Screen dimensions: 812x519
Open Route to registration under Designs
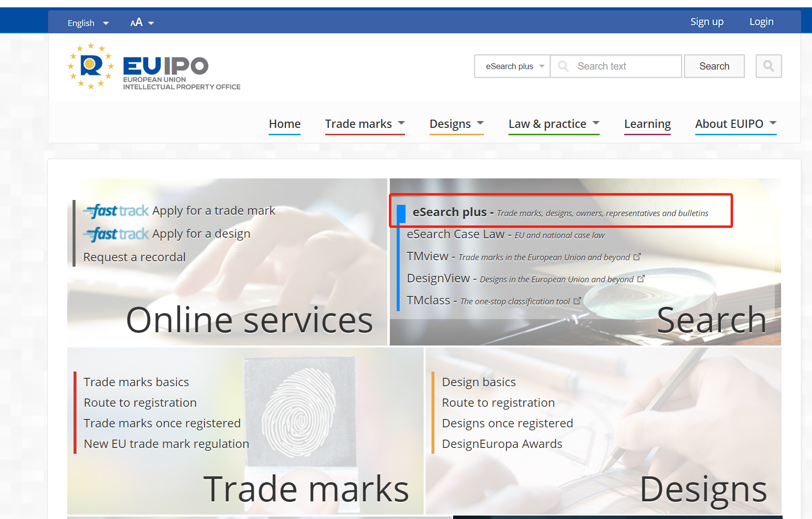tap(499, 403)
